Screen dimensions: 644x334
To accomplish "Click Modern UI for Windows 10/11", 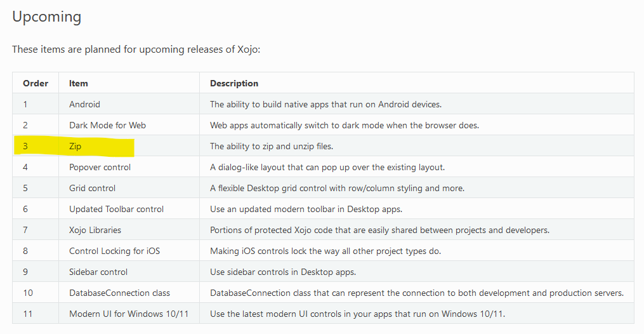I will pyautogui.click(x=129, y=314).
